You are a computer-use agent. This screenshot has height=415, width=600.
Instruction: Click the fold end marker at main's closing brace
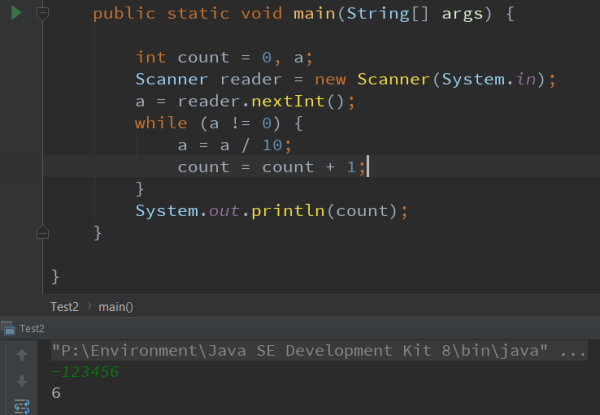42,232
